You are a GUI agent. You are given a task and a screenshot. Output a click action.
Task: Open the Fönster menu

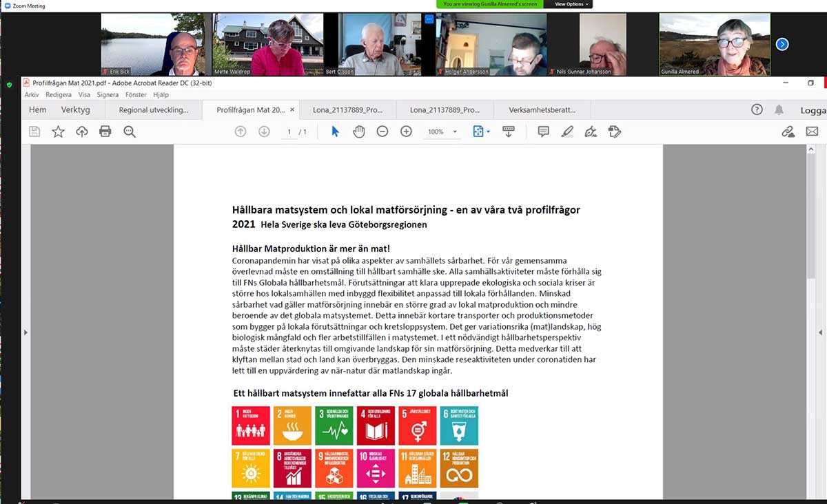point(136,95)
